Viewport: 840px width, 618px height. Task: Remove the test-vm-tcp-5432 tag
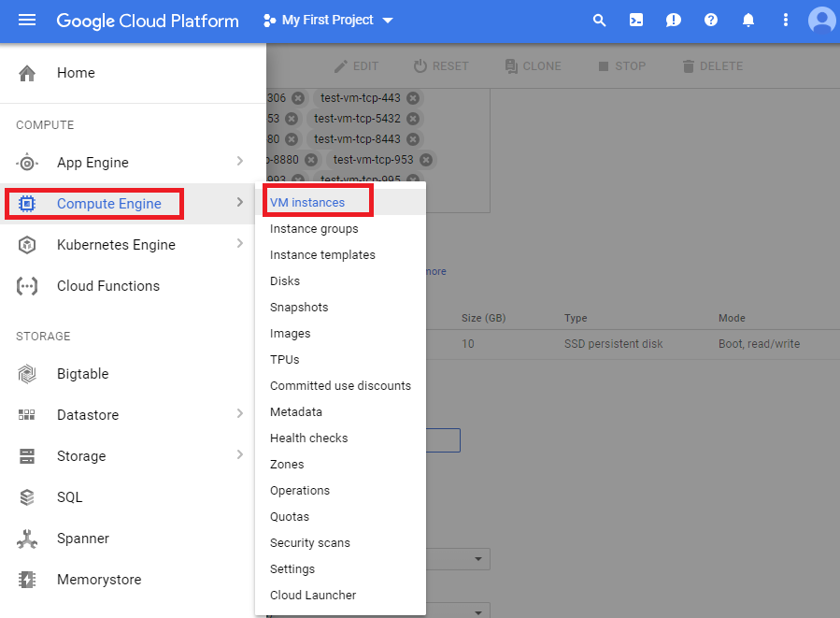click(413, 119)
